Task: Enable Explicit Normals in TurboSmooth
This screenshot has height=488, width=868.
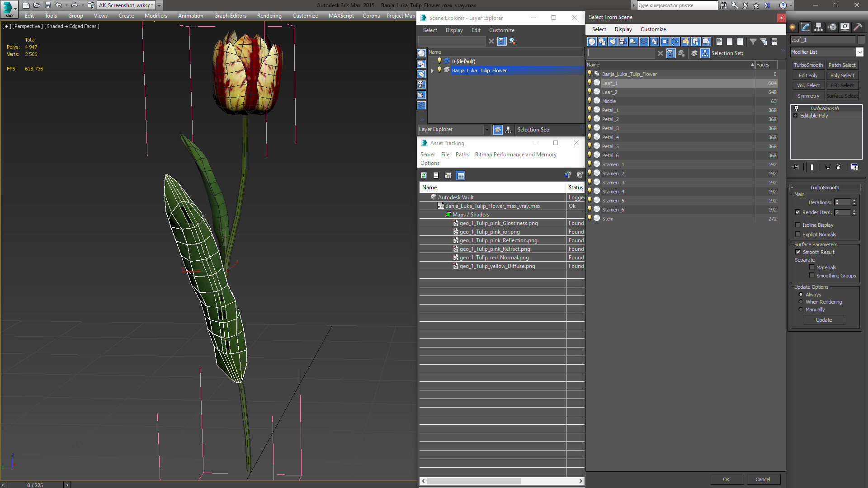Action: point(798,234)
